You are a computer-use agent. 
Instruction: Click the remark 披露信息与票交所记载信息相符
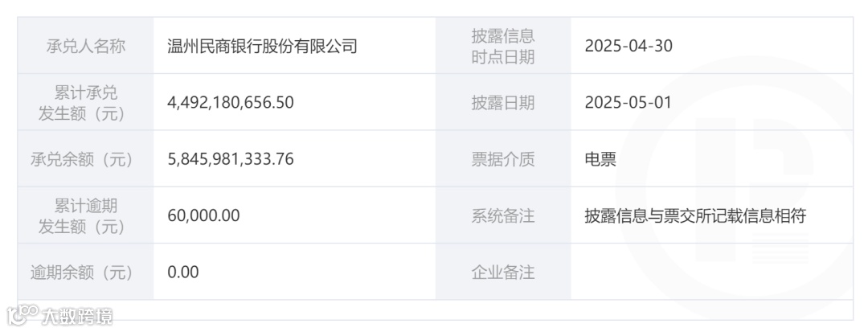point(695,215)
